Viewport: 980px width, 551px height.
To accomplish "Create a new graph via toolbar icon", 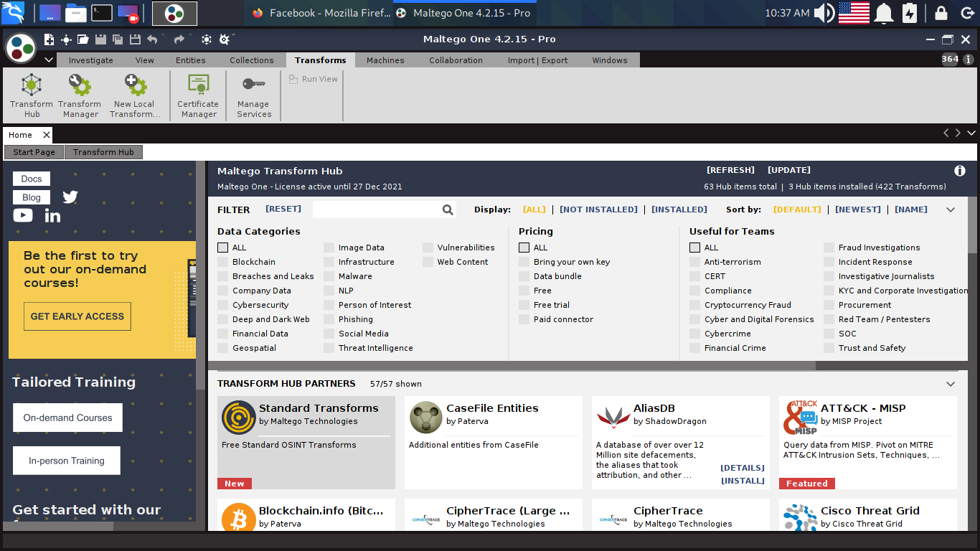I will click(x=50, y=39).
